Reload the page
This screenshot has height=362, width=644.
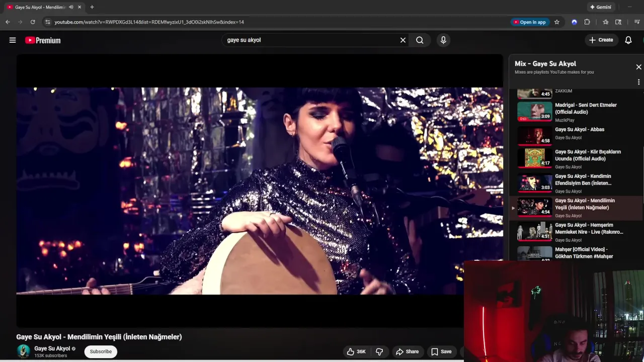(33, 22)
